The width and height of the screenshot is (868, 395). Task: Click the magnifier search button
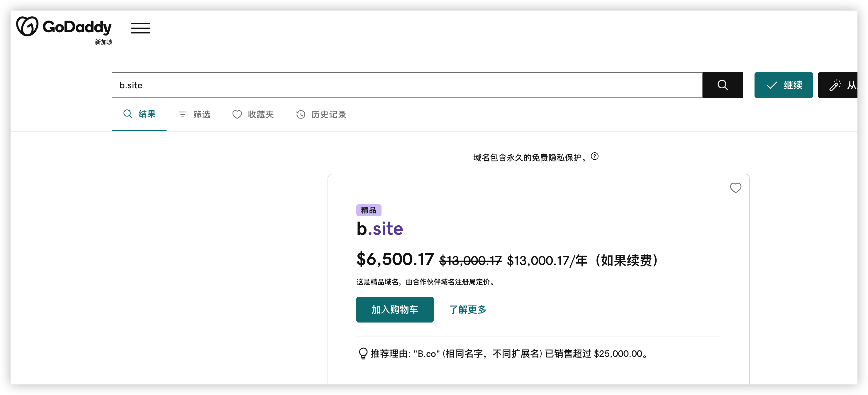coord(722,85)
